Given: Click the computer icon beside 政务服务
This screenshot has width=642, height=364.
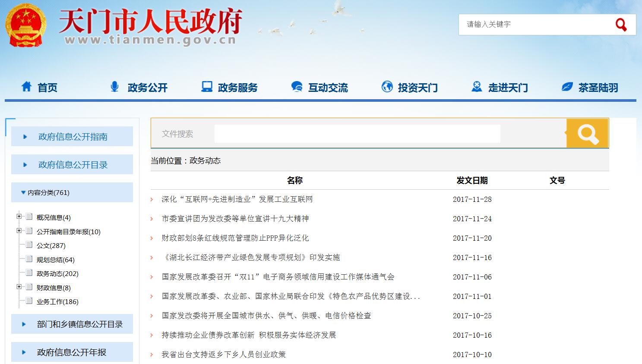Looking at the screenshot, I should click(207, 87).
